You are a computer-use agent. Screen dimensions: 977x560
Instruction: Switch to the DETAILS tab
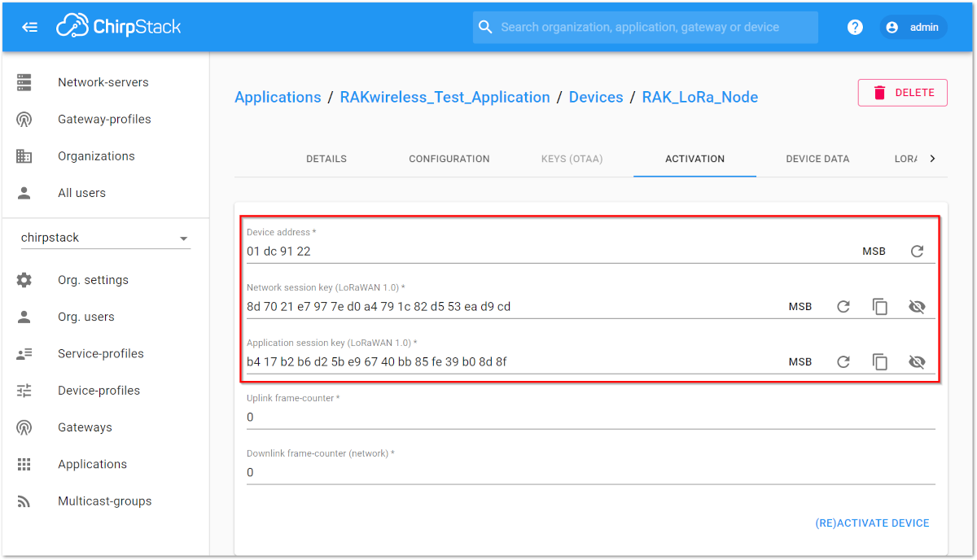tap(326, 159)
